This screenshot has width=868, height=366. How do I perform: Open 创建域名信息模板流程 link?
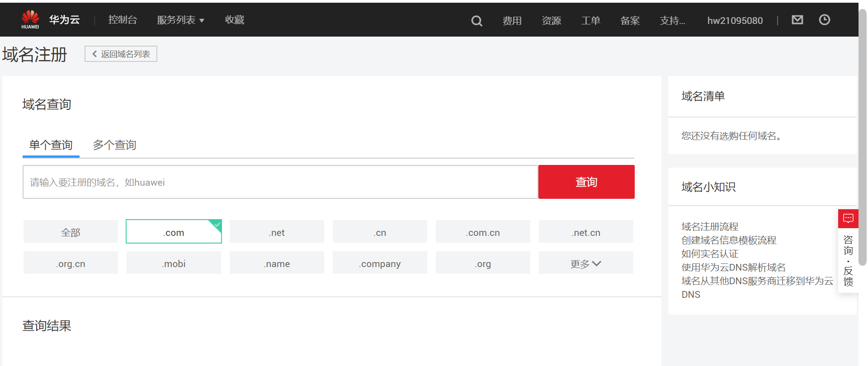[729, 240]
